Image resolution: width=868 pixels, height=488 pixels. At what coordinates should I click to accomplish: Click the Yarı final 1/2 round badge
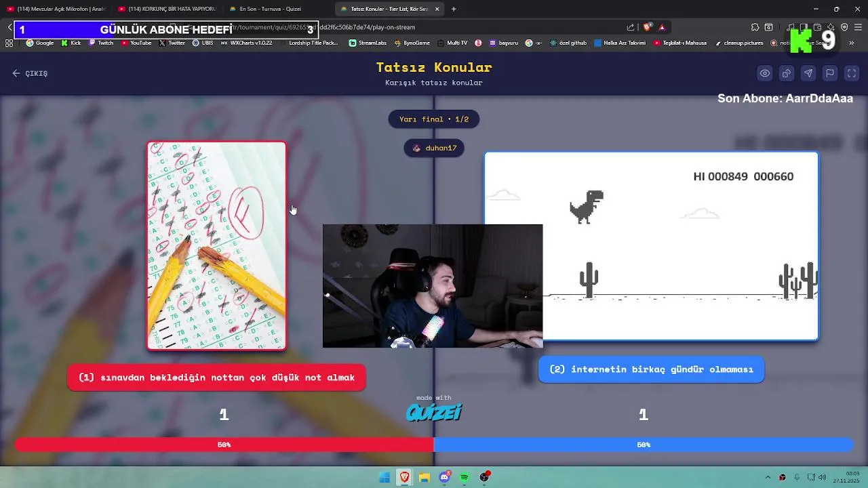pos(434,119)
